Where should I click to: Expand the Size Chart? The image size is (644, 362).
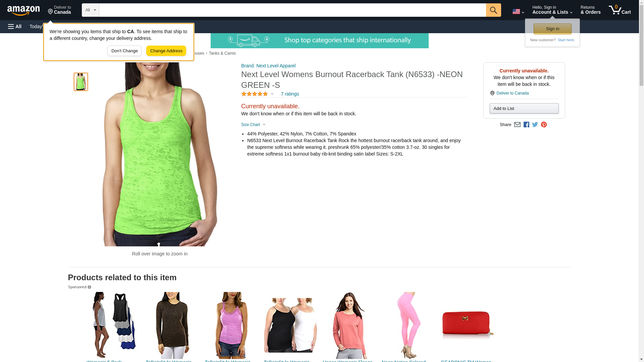coord(253,125)
